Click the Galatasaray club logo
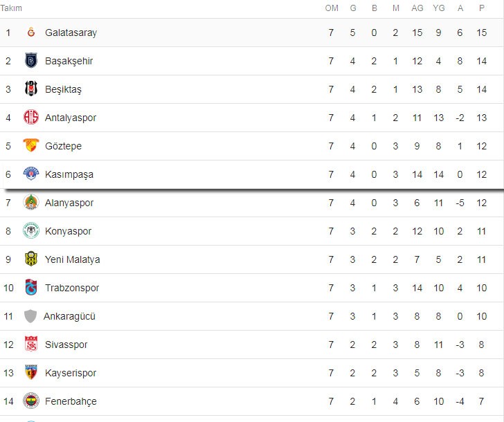This screenshot has height=422, width=504. (x=31, y=33)
